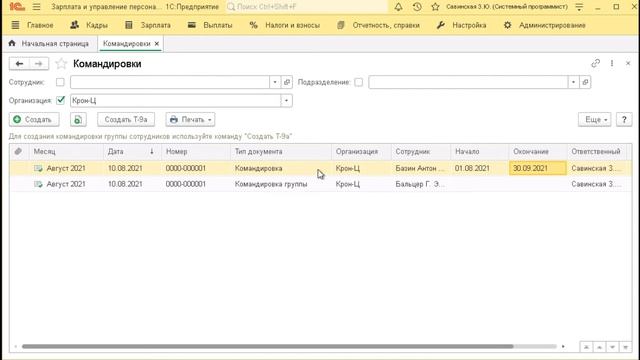
Task: Expand the Сотрудник dropdown list
Action: pyautogui.click(x=275, y=82)
